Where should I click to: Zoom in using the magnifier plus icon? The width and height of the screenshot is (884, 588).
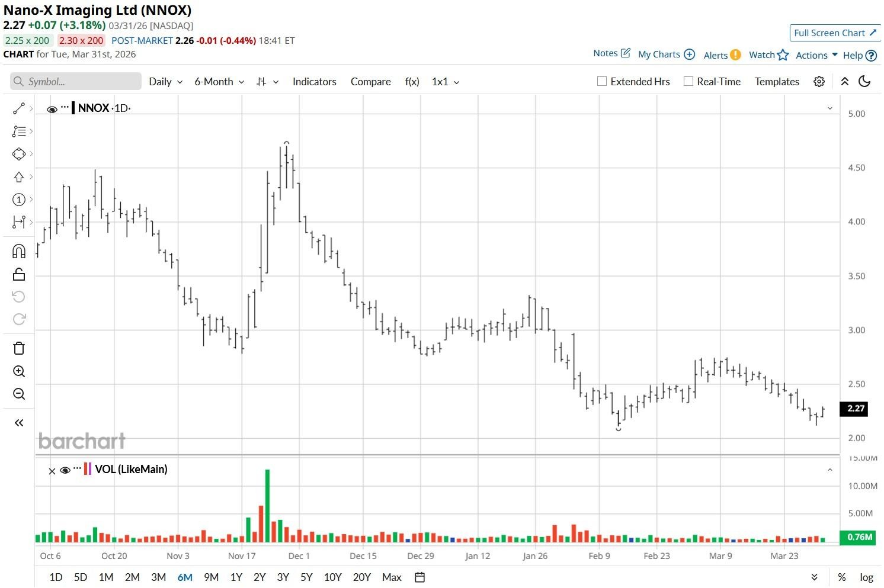click(19, 371)
